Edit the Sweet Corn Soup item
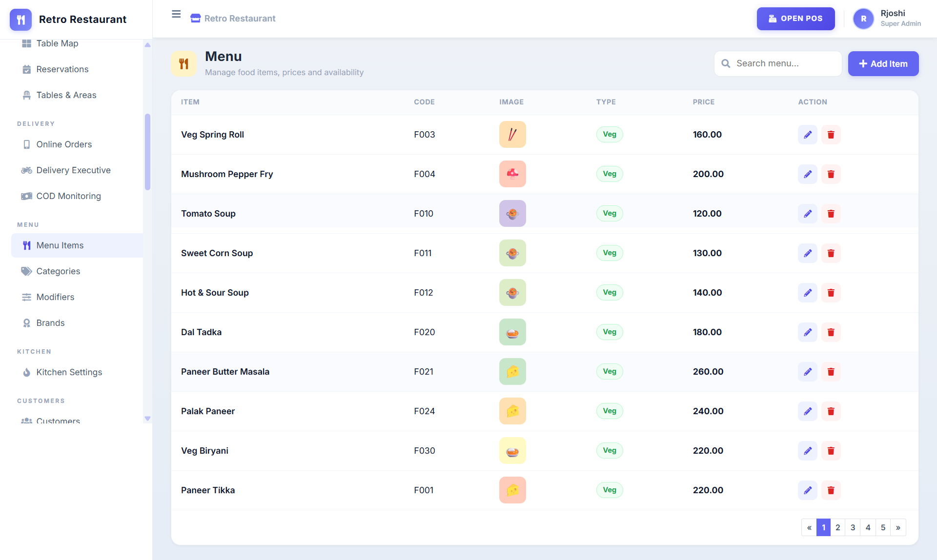 click(x=808, y=253)
